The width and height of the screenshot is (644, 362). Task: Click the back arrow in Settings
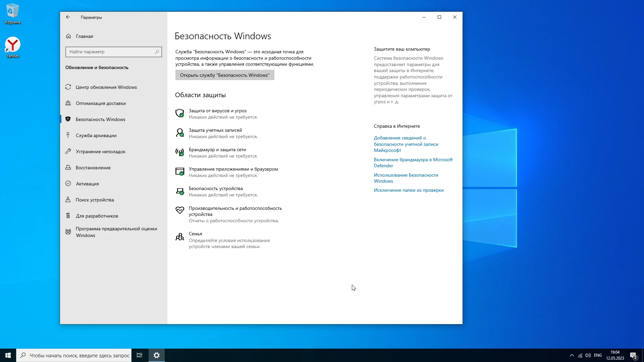[68, 17]
